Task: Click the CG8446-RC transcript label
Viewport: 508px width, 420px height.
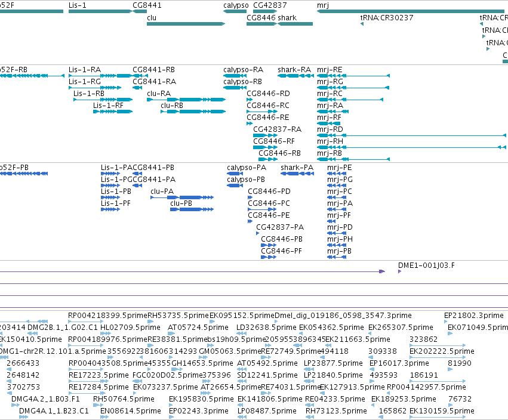Action: pyautogui.click(x=268, y=106)
